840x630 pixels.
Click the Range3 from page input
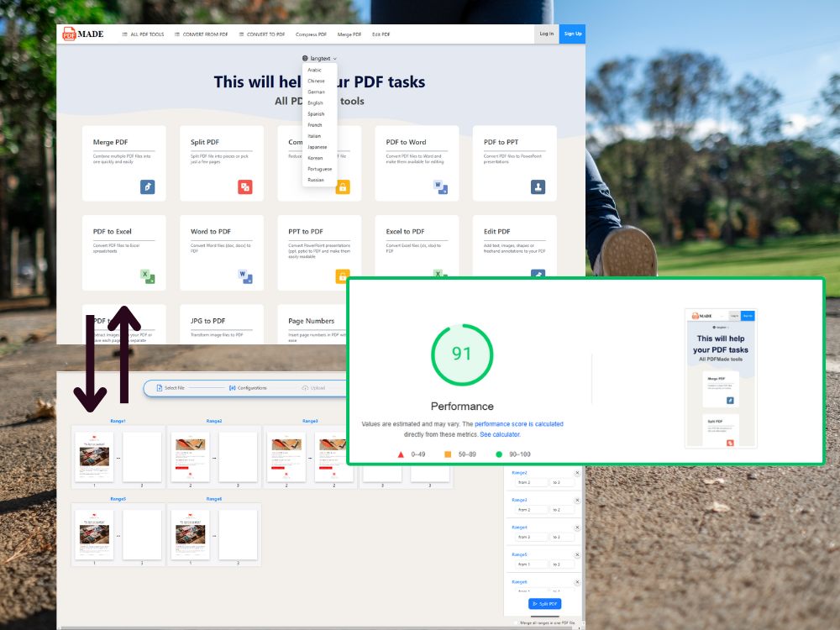[x=532, y=510]
